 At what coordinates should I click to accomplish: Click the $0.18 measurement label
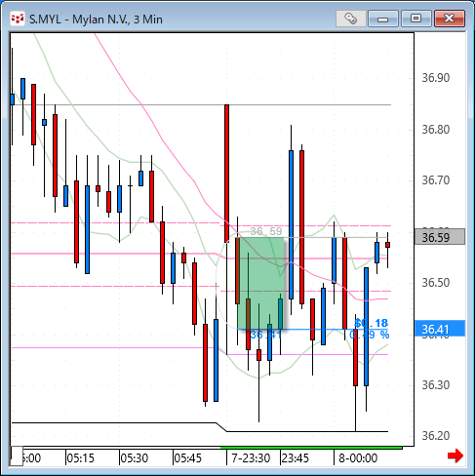(x=372, y=323)
